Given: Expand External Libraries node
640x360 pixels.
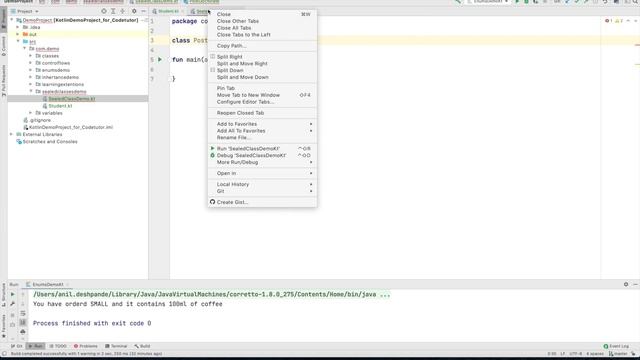Looking at the screenshot, I should click(x=11, y=134).
